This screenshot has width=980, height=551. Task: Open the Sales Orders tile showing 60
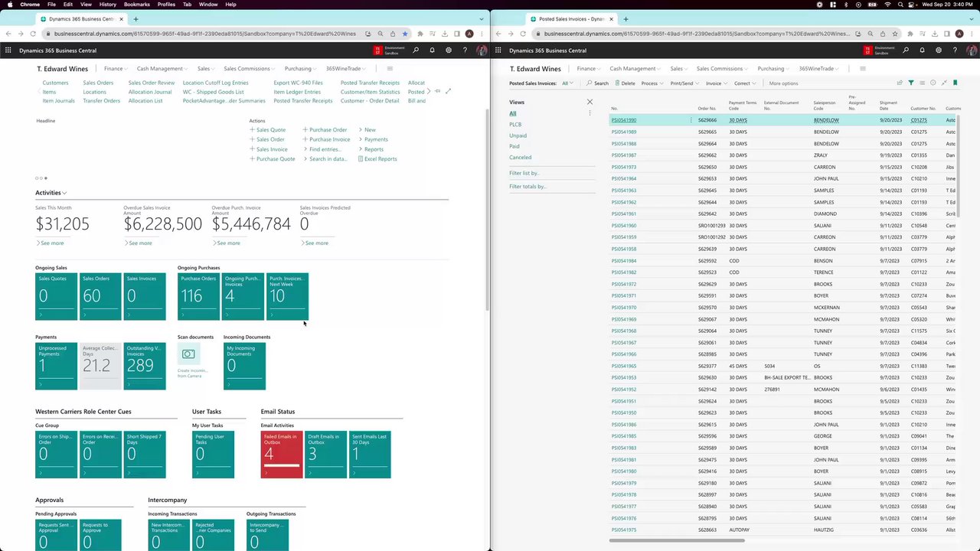(100, 296)
